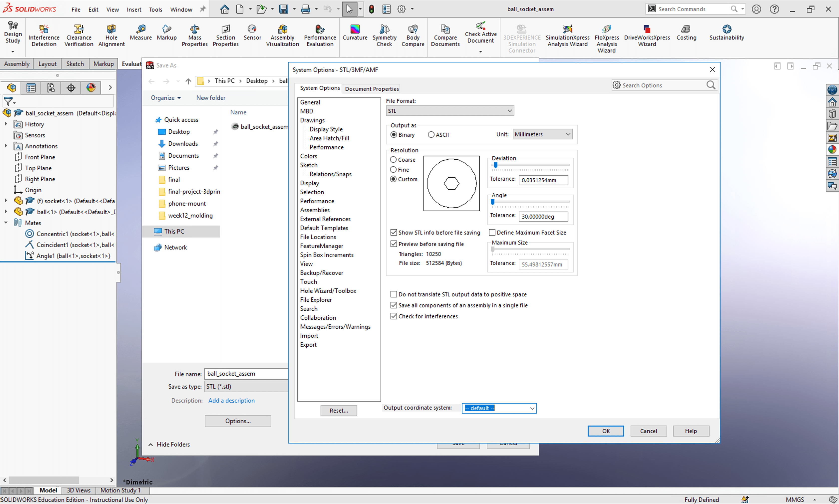Uncheck Check for interferences
The height and width of the screenshot is (504, 839).
click(394, 316)
